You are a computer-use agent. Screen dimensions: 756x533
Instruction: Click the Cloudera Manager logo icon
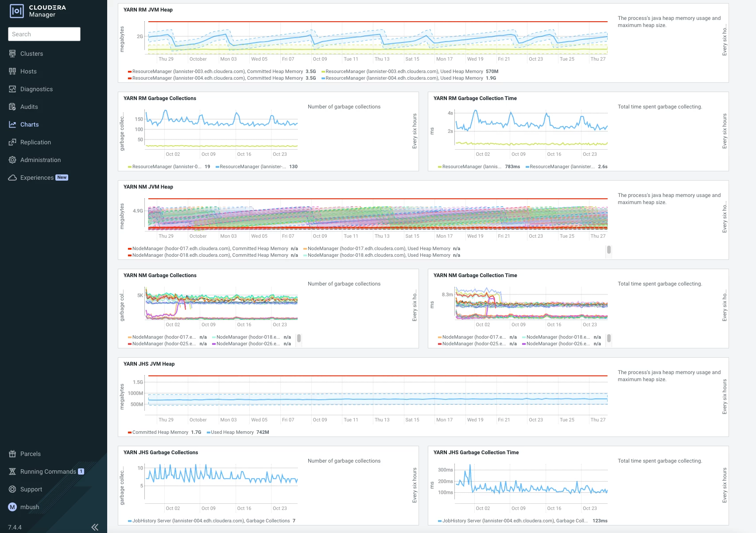click(16, 11)
